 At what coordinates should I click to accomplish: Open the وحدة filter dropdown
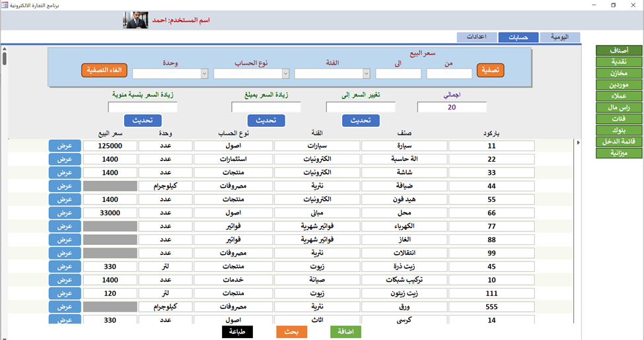coord(204,73)
